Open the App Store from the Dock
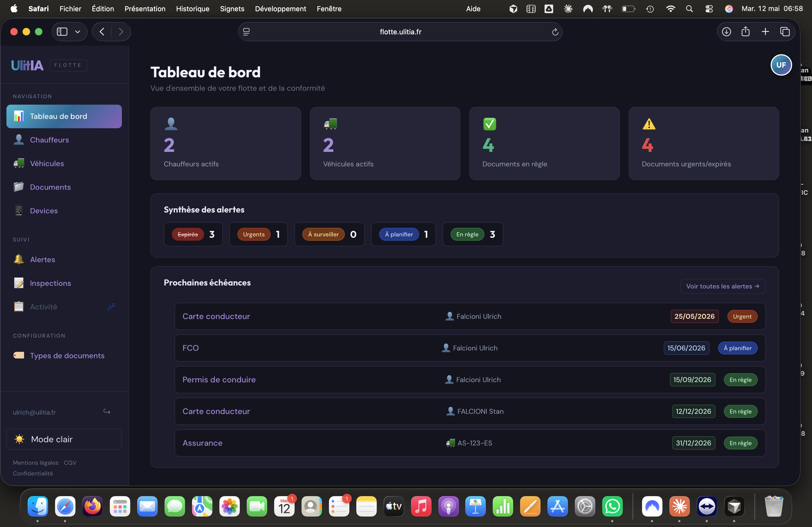Image resolution: width=812 pixels, height=527 pixels. click(557, 506)
